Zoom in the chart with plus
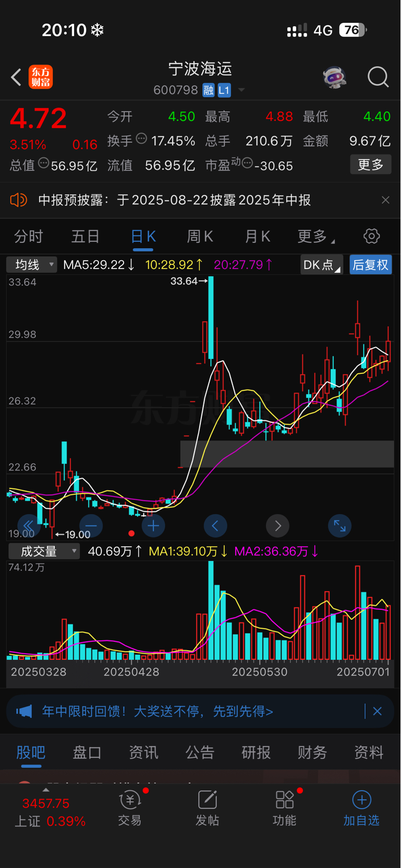This screenshot has height=868, width=401. [153, 526]
